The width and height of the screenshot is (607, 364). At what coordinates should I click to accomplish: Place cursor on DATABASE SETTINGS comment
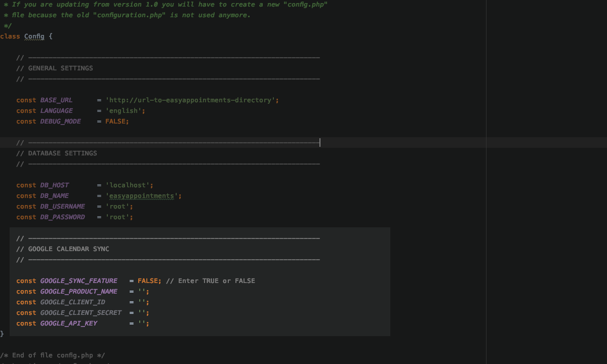tap(62, 153)
